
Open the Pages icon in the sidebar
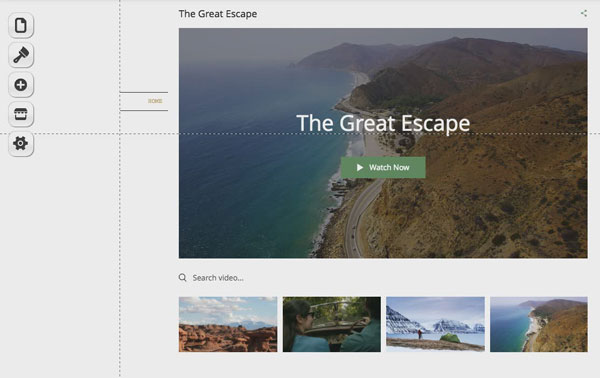coord(21,26)
